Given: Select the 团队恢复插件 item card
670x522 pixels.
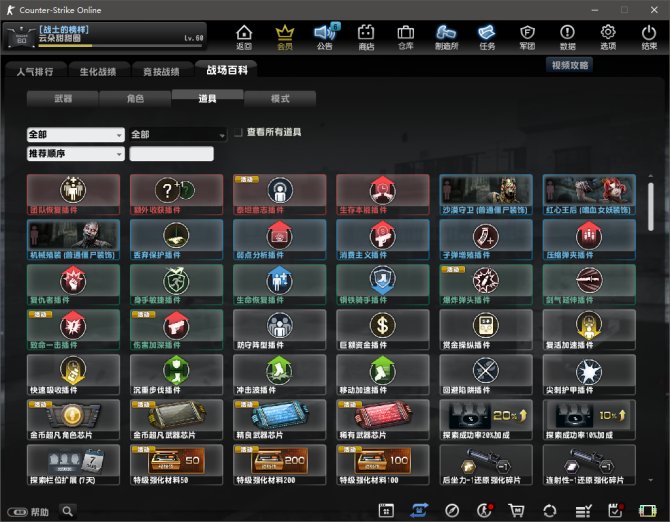Looking at the screenshot, I should [73, 194].
